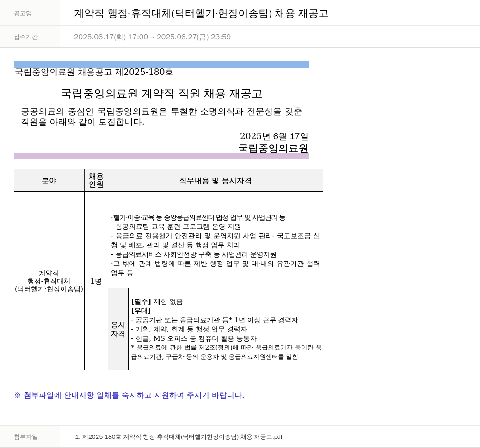Click the line 항공의료팀 교육·훈련 프로그램 운영 지원
Image resolution: width=480 pixels, height=448 pixels.
pos(176,227)
